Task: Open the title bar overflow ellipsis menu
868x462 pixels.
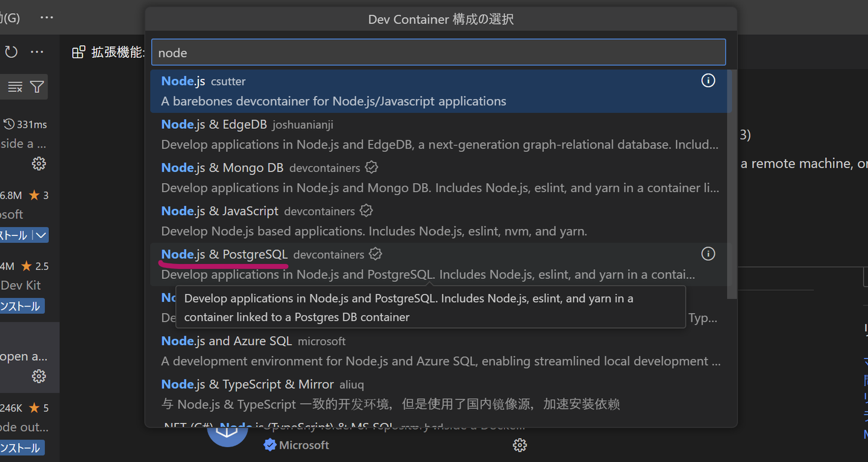Action: click(46, 18)
